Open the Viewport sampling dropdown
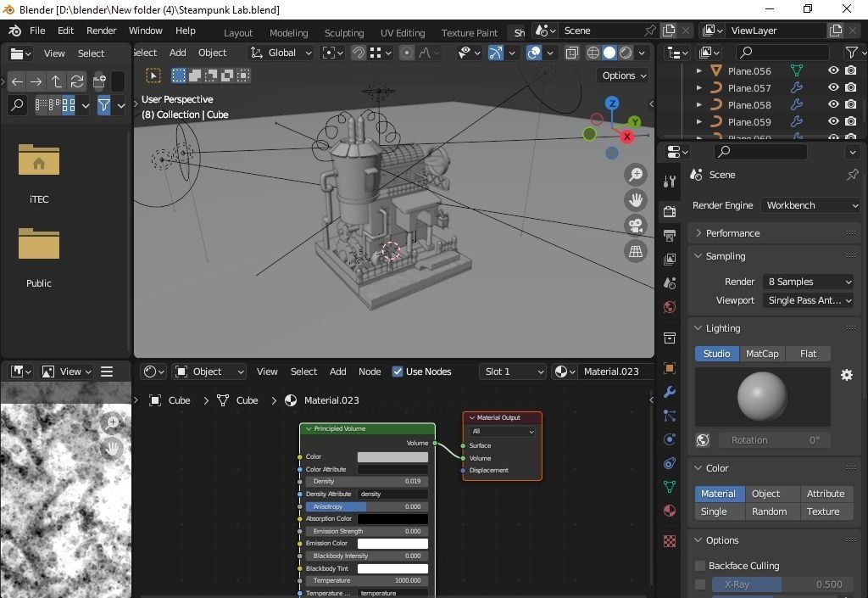 [x=808, y=300]
